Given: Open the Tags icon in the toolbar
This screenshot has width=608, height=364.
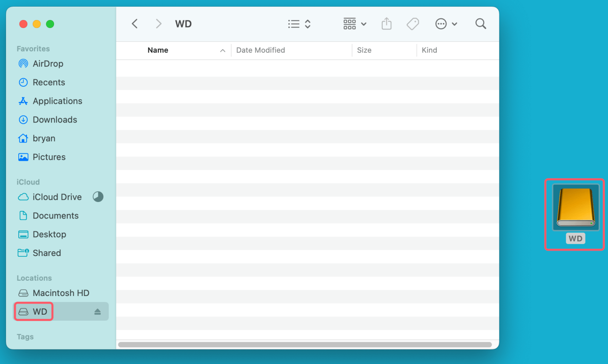Looking at the screenshot, I should pyautogui.click(x=412, y=24).
